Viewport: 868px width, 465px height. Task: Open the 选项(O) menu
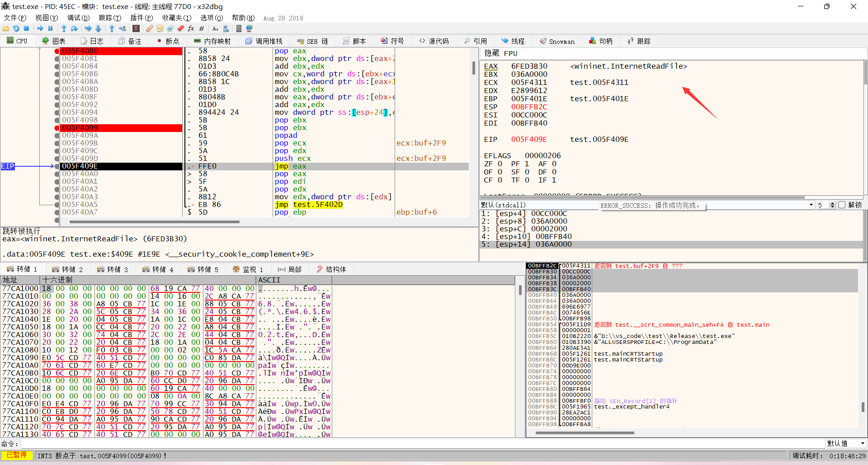212,18
